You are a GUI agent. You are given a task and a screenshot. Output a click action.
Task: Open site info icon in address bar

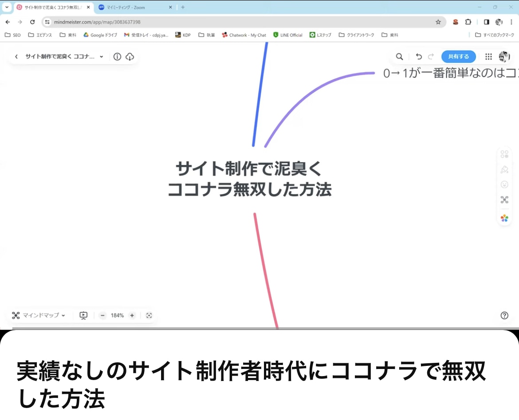pos(47,22)
